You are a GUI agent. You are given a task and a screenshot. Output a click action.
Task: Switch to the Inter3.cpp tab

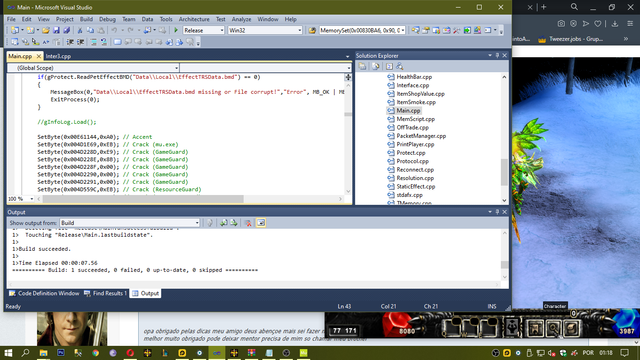pyautogui.click(x=58, y=56)
